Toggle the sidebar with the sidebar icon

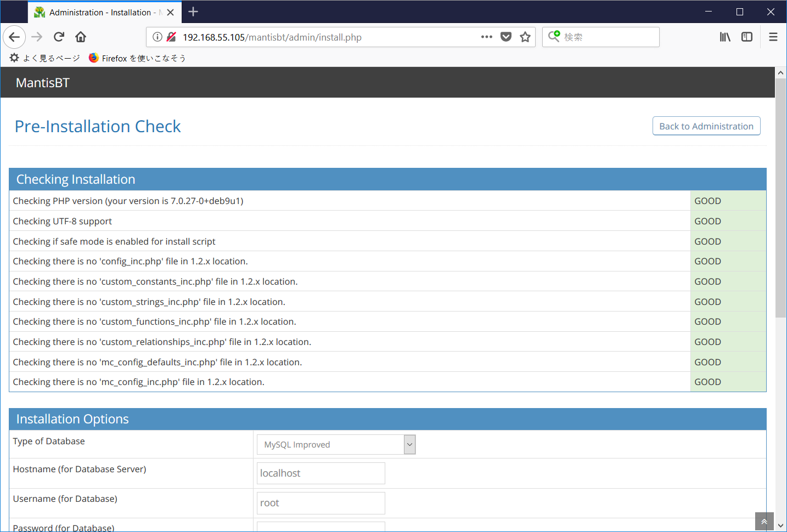click(747, 37)
